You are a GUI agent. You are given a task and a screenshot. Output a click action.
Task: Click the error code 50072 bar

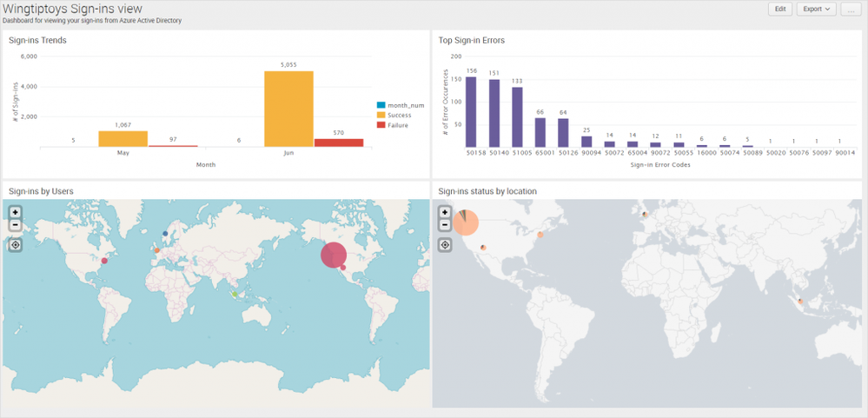609,144
